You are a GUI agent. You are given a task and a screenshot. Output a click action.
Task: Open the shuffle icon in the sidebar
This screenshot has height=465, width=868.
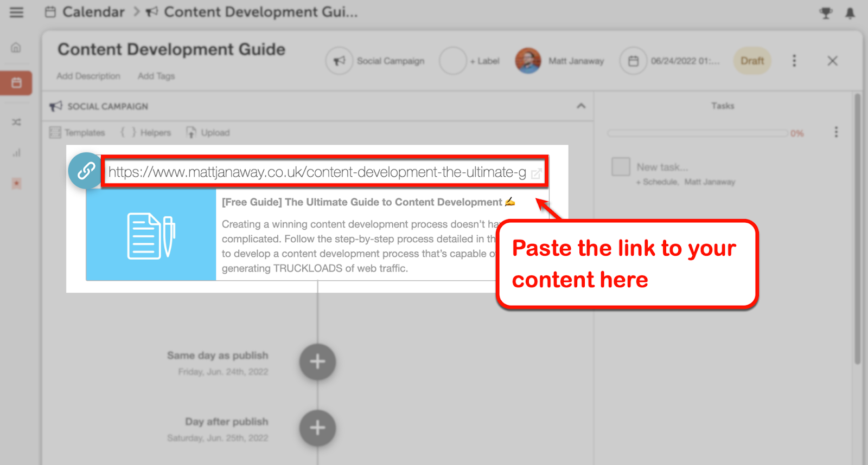pos(16,122)
